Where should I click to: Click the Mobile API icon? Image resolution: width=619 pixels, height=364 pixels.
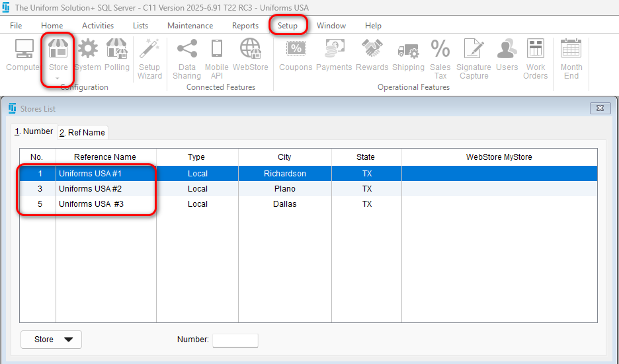(x=216, y=51)
